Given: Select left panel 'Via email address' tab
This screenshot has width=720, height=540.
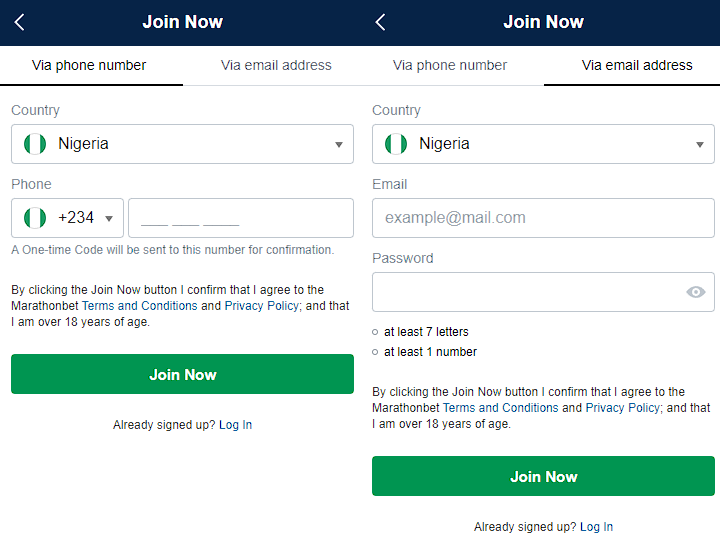Looking at the screenshot, I should pyautogui.click(x=276, y=65).
